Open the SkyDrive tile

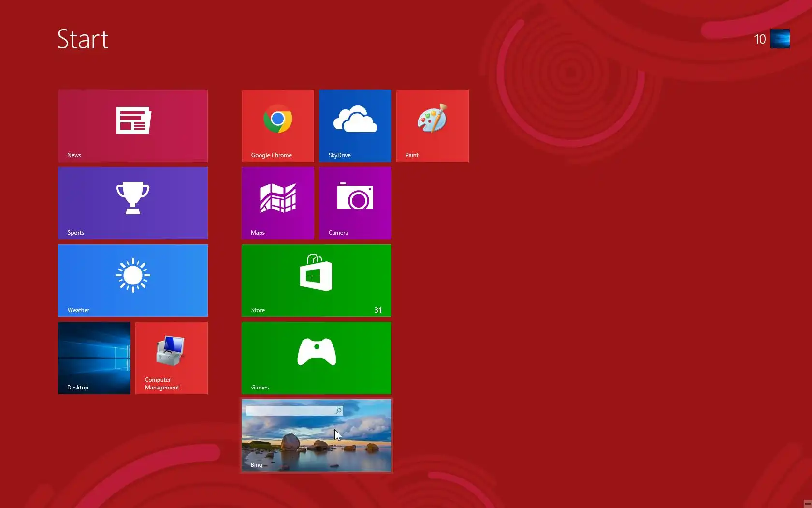[x=355, y=126]
